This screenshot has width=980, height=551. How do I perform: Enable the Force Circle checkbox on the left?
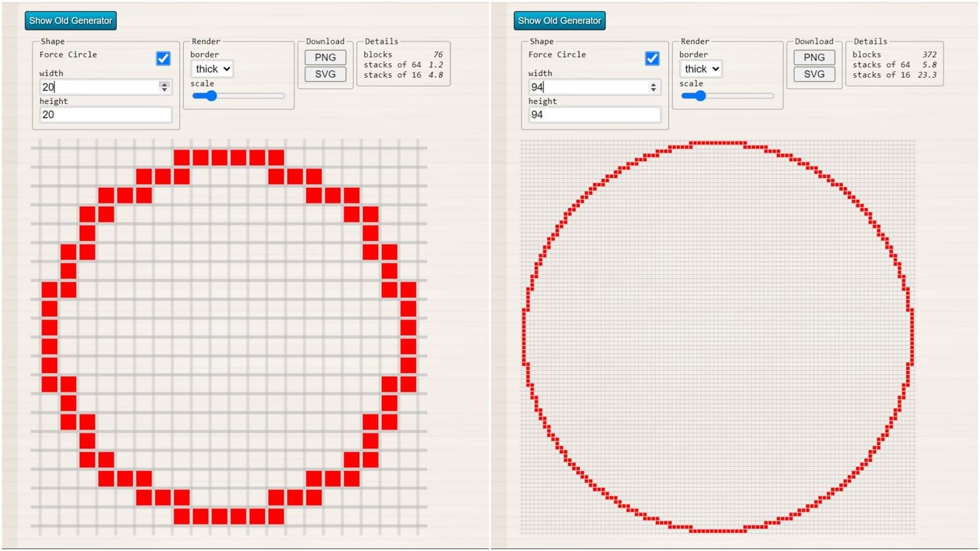click(x=162, y=58)
